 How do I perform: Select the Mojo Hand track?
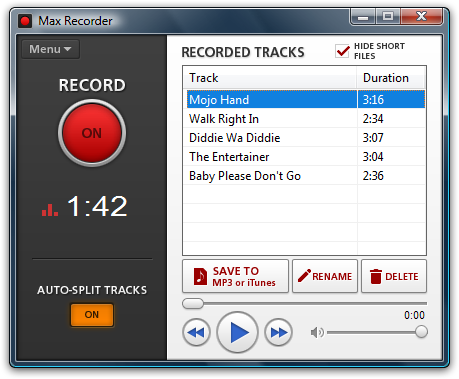pos(272,99)
